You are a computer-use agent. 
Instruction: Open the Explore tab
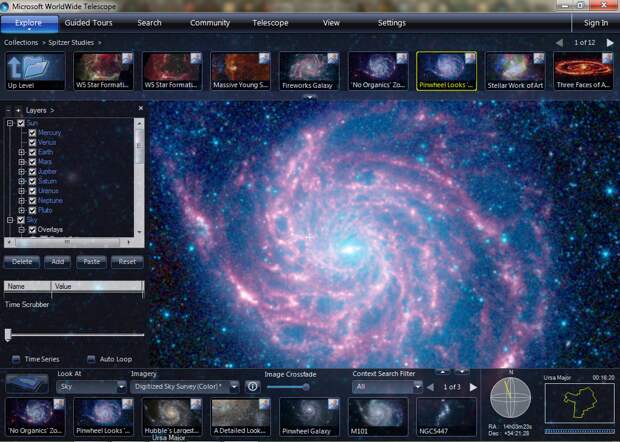click(x=29, y=23)
